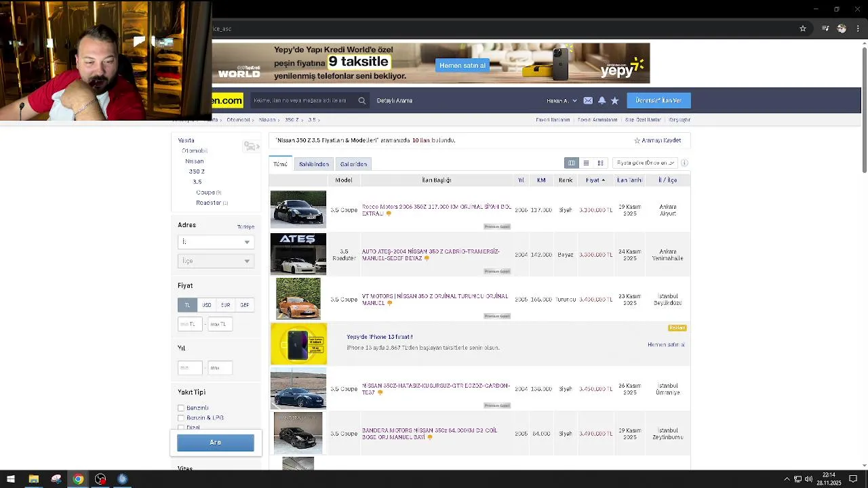The image size is (868, 488).
Task: Open the Chrome profile avatar
Action: 842,28
